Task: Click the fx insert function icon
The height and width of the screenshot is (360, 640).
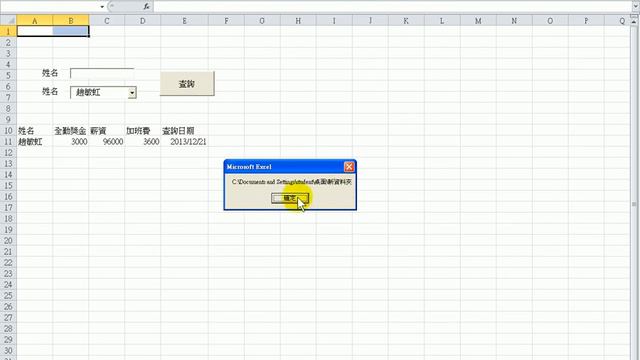Action: [x=146, y=7]
